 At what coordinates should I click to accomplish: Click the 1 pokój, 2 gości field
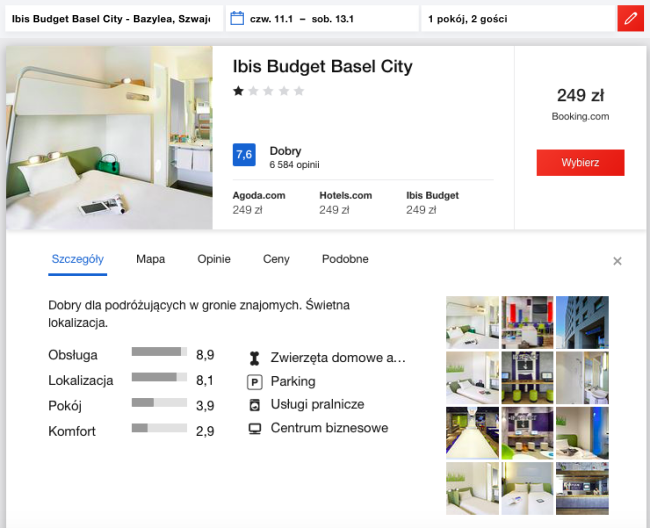pyautogui.click(x=518, y=19)
